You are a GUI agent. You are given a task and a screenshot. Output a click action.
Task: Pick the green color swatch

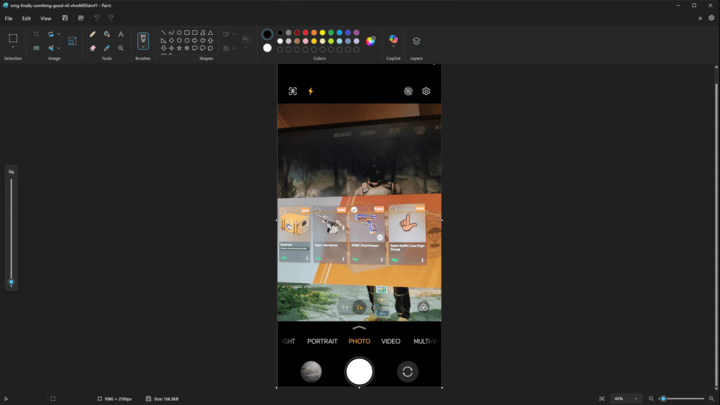point(331,33)
